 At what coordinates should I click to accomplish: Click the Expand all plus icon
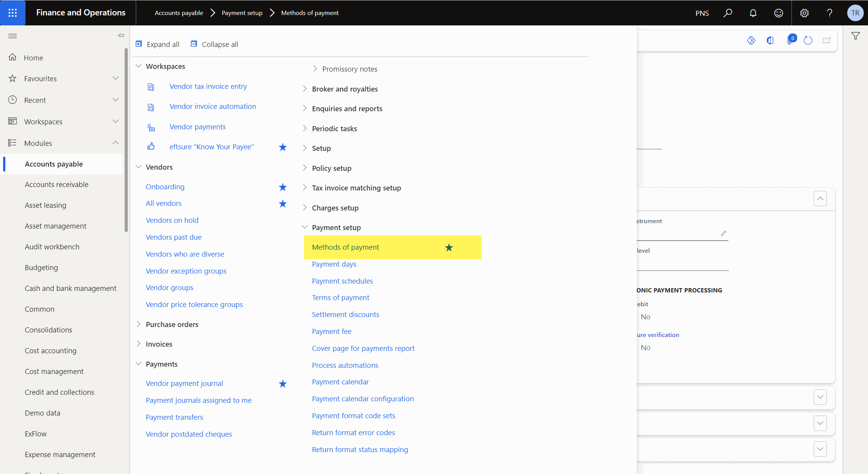[x=139, y=44]
